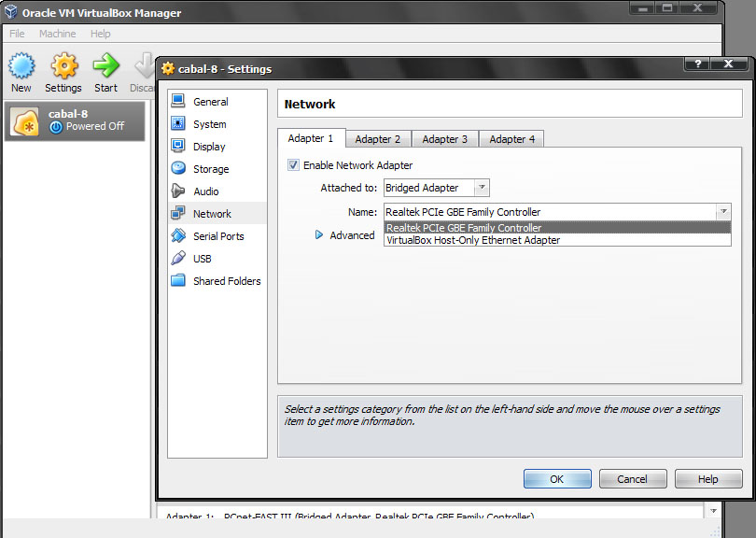The height and width of the screenshot is (538, 756).
Task: Click the dialog's question mark help button
Action: coord(696,64)
